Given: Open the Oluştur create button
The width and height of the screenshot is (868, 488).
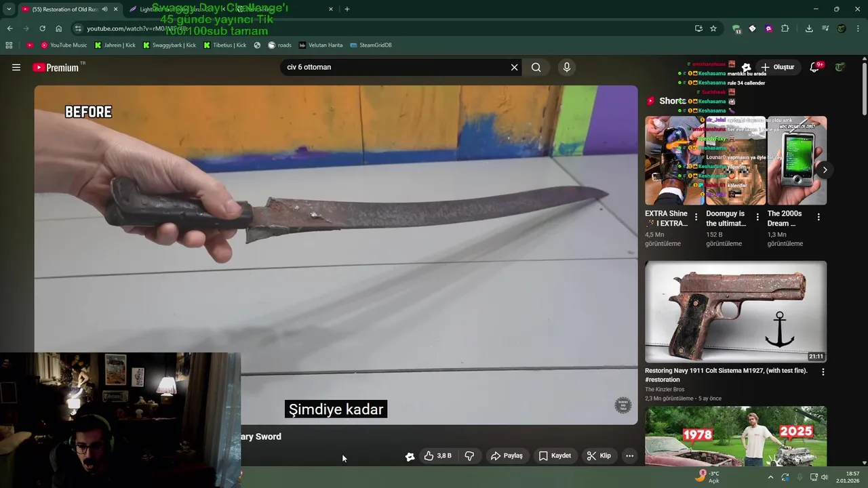Looking at the screenshot, I should click(x=777, y=67).
